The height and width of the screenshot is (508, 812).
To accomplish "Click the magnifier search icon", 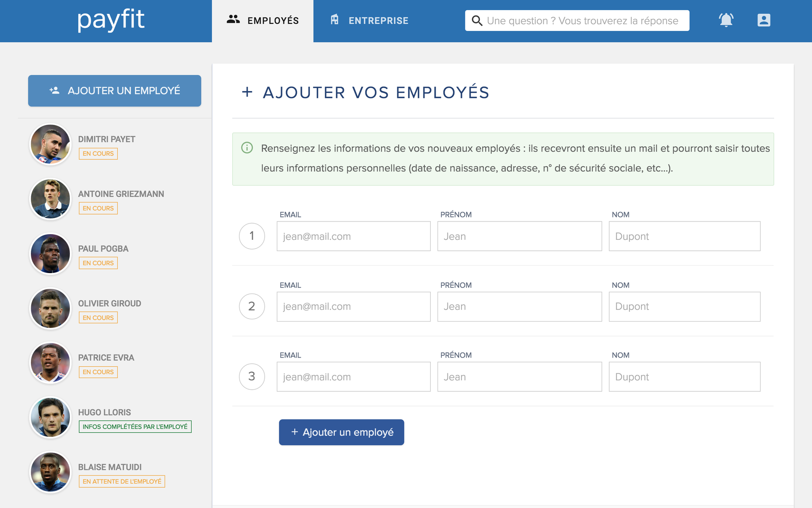I will [x=477, y=21].
